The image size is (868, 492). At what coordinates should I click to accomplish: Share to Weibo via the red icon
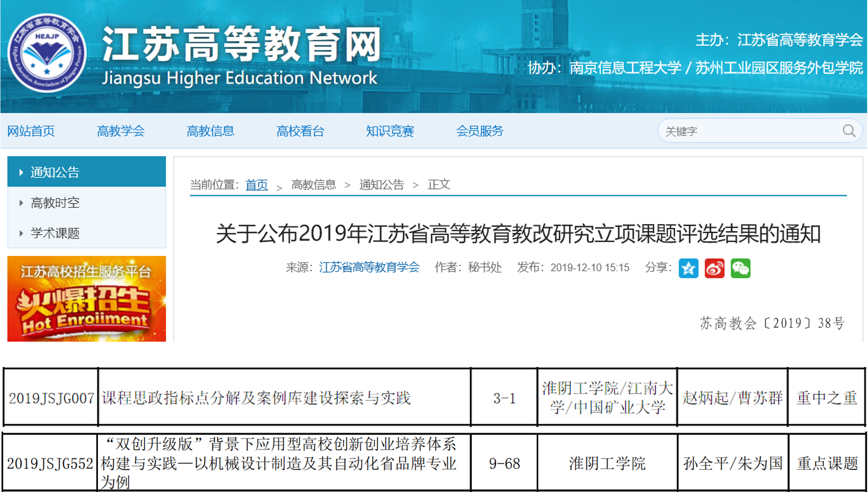click(714, 268)
